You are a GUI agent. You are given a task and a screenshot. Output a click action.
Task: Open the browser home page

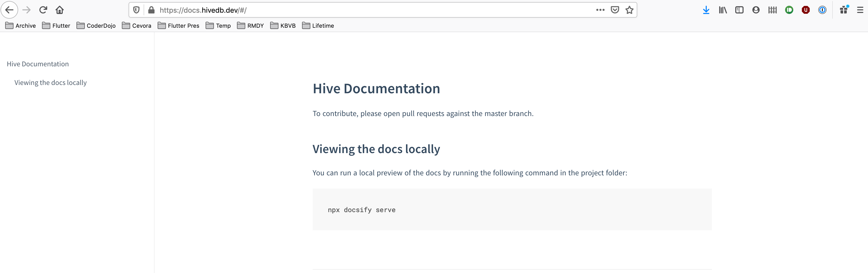60,10
